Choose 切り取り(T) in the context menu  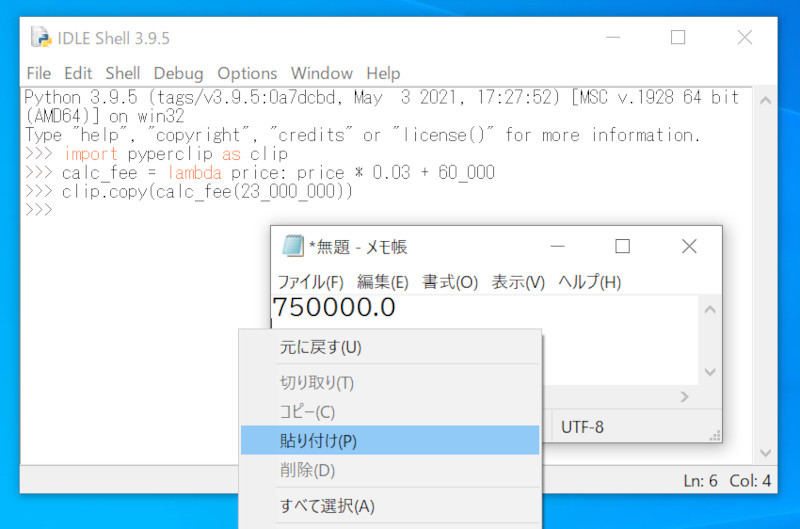click(390, 383)
